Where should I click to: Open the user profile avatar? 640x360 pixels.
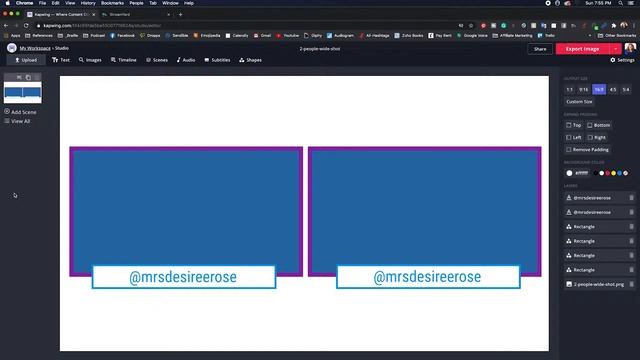(630, 49)
